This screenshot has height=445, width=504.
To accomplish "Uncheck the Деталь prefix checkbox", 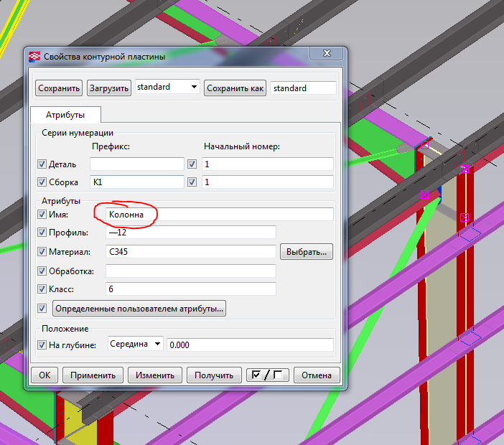I will click(42, 164).
